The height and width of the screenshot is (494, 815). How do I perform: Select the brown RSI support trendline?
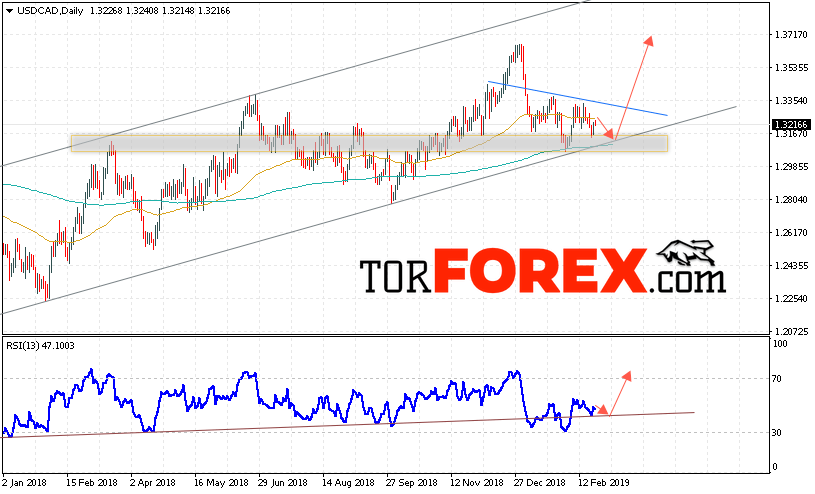(348, 425)
